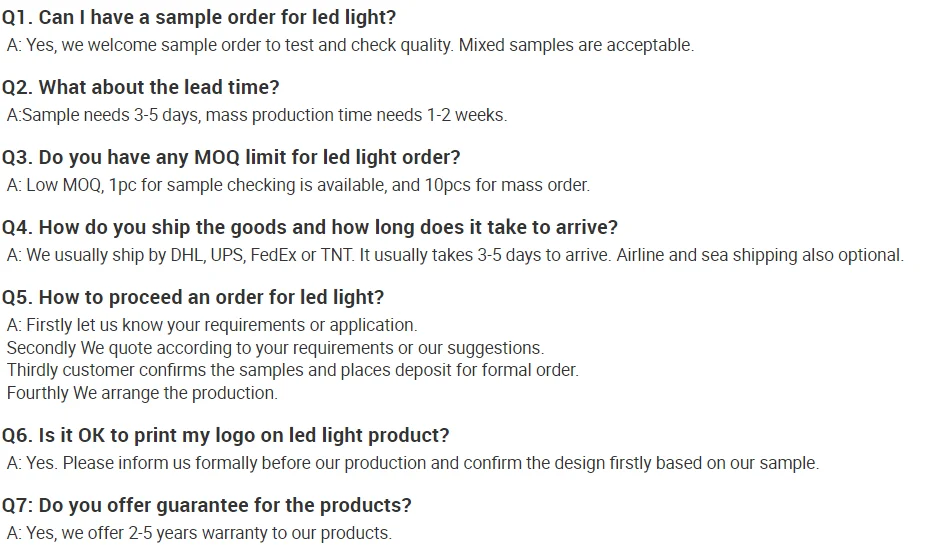Click the Low MOQ 1pc answer line
Screen dimensions: 940x549
[298, 185]
